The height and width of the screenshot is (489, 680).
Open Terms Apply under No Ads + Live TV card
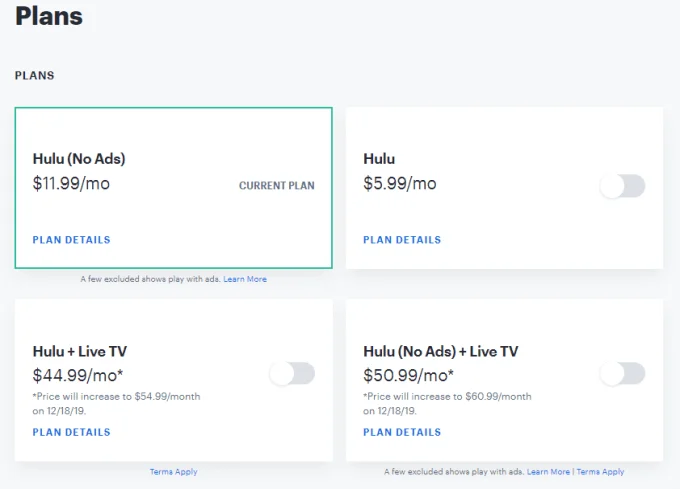coord(600,472)
